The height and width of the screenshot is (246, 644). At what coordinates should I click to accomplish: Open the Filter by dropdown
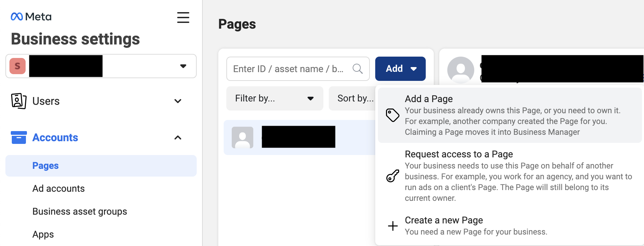click(x=275, y=98)
